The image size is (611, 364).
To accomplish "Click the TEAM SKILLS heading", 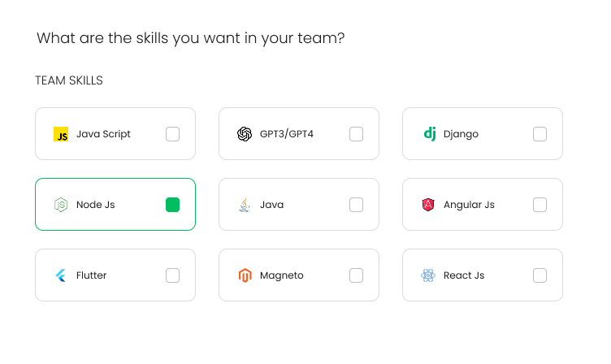I will (x=69, y=80).
